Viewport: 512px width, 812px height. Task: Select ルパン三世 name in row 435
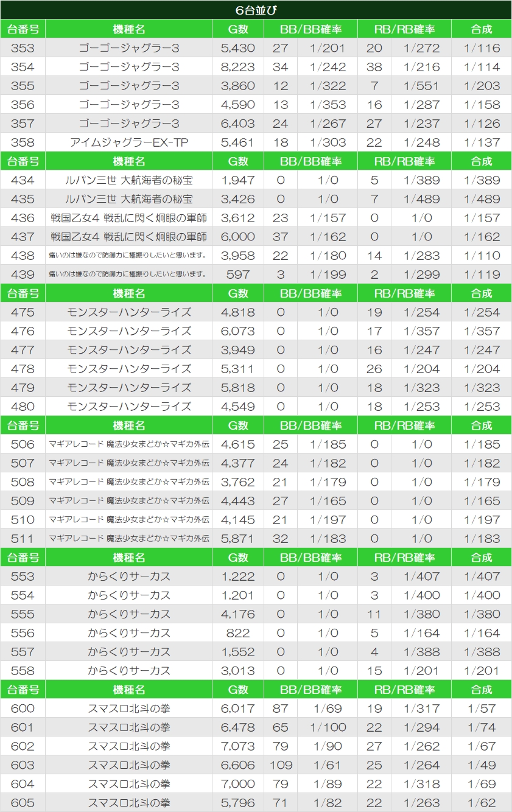(x=129, y=199)
